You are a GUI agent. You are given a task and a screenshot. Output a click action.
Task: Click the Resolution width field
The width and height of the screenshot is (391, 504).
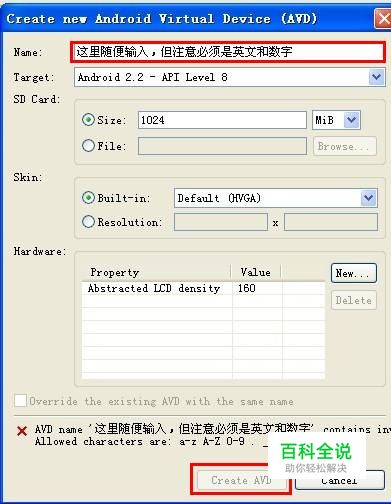221,222
